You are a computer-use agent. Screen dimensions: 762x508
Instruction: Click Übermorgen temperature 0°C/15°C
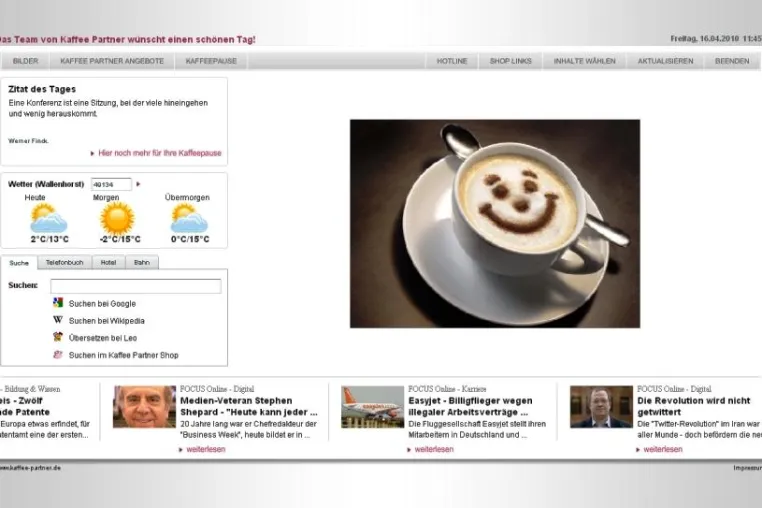tap(190, 239)
